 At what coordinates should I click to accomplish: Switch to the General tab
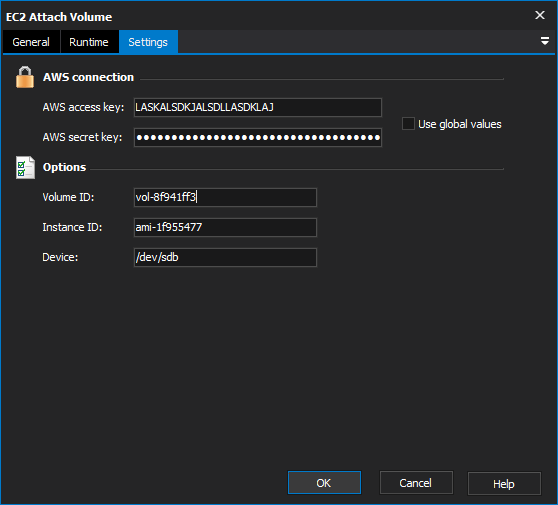(31, 42)
